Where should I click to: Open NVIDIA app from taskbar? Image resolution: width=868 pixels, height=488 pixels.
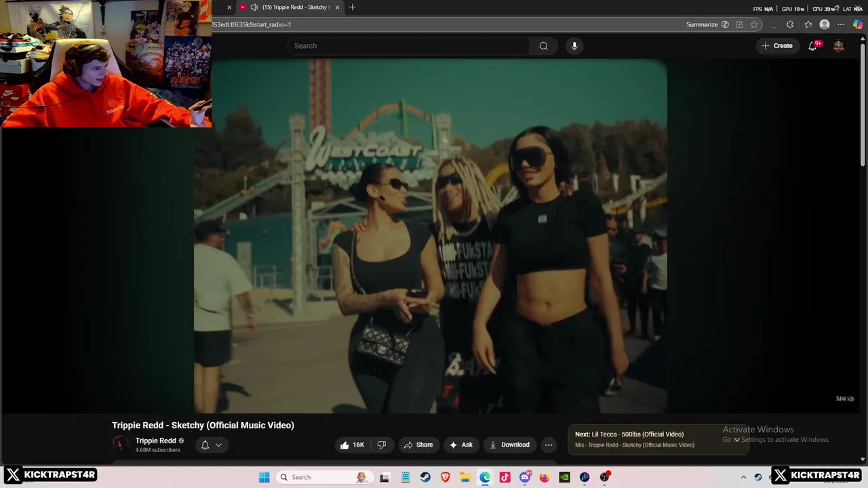(x=564, y=477)
